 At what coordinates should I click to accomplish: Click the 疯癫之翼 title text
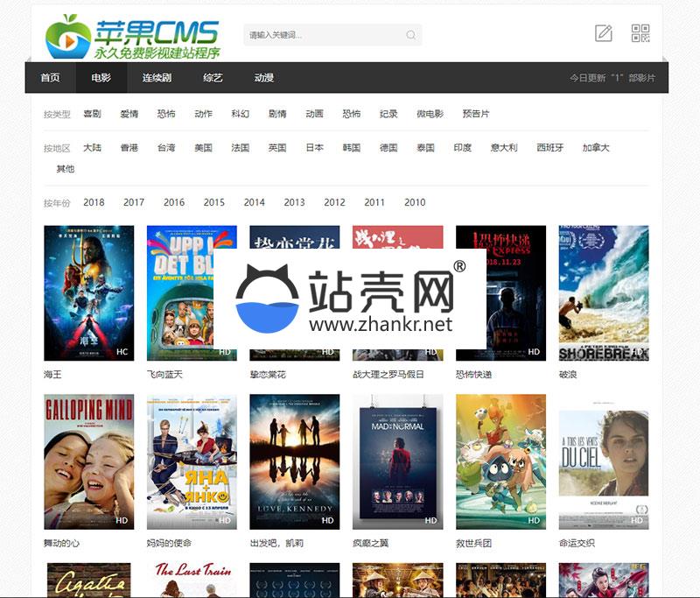[370, 543]
